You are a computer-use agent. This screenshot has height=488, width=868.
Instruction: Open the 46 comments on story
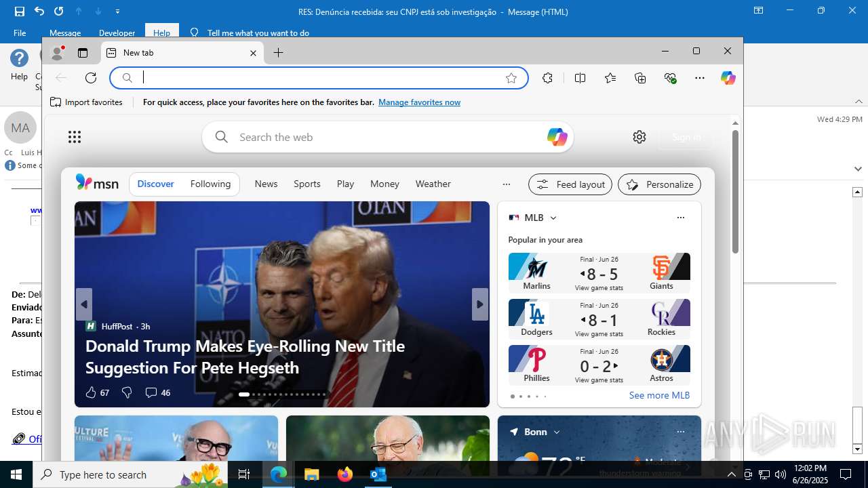click(x=158, y=392)
